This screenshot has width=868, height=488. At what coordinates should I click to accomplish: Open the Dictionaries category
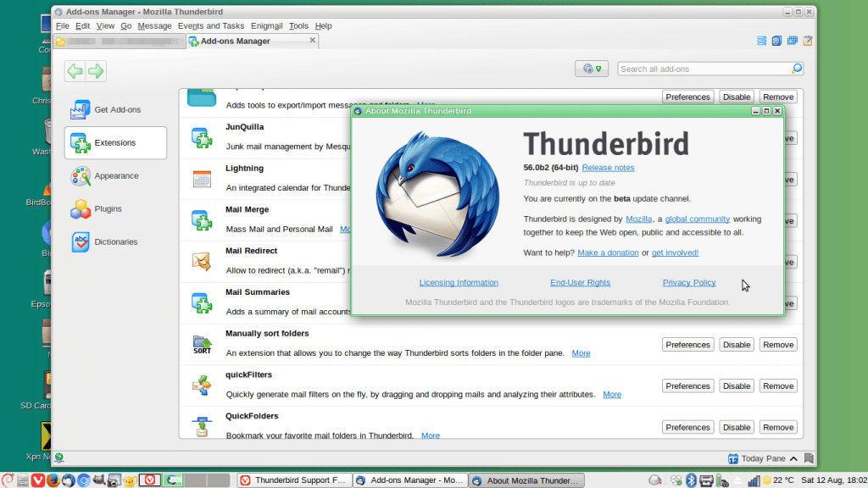(115, 241)
